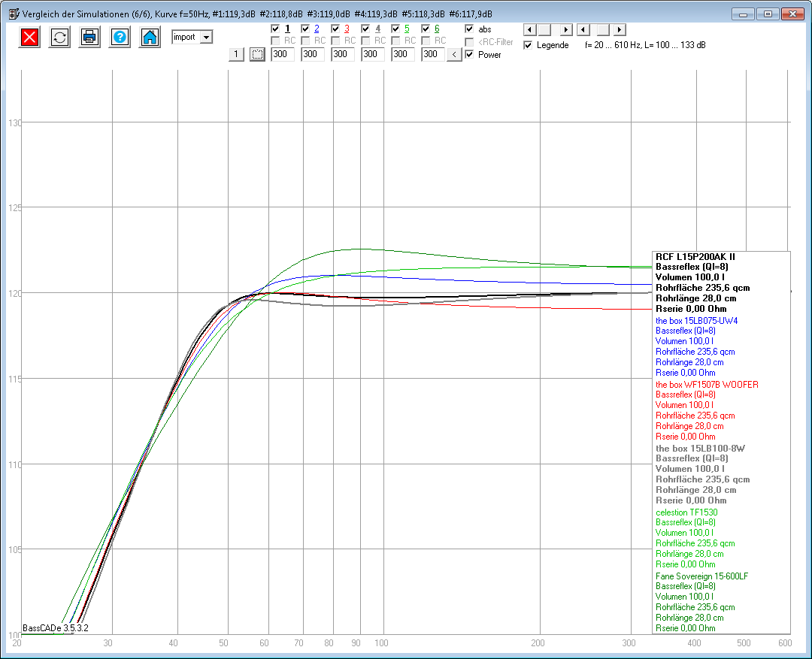The height and width of the screenshot is (659, 812).
Task: Uncheck curve 3 checkbox
Action: pyautogui.click(x=335, y=29)
